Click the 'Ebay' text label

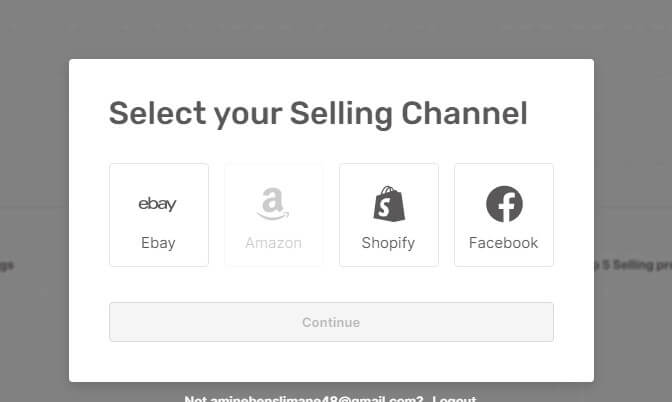coord(158,243)
